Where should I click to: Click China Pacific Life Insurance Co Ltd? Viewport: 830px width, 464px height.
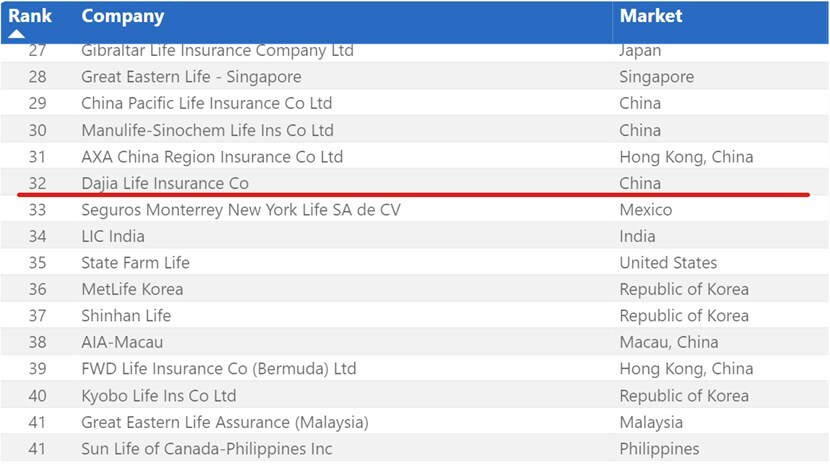tap(206, 103)
